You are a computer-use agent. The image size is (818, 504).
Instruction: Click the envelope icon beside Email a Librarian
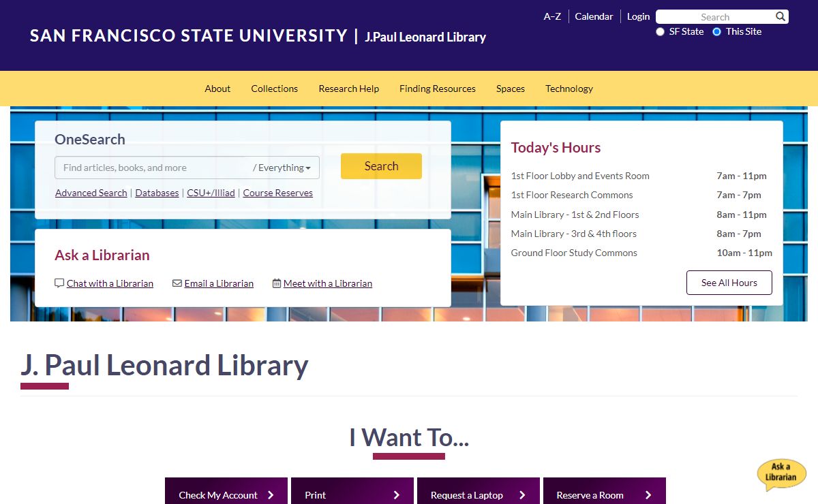pos(177,283)
